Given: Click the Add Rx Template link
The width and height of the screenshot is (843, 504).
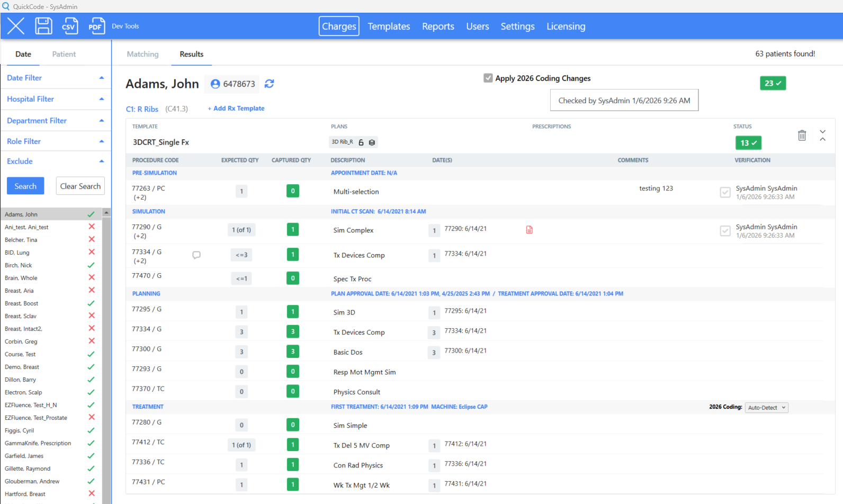Looking at the screenshot, I should [x=236, y=109].
